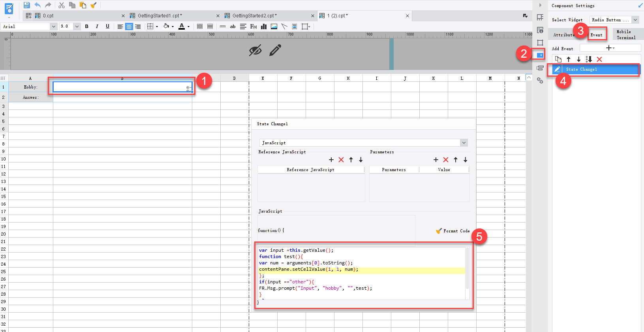Add a new Reference JavaScript entry
The width and height of the screenshot is (644, 332).
(331, 160)
